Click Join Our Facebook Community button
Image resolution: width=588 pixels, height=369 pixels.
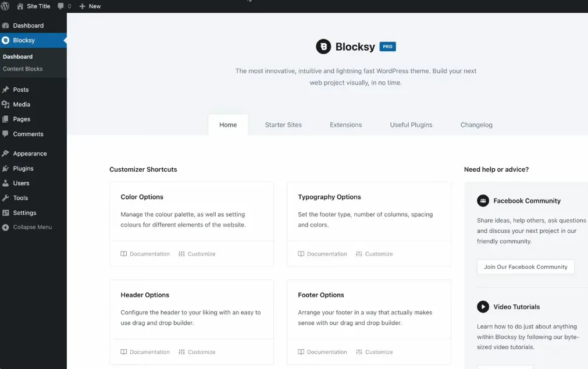tap(525, 267)
